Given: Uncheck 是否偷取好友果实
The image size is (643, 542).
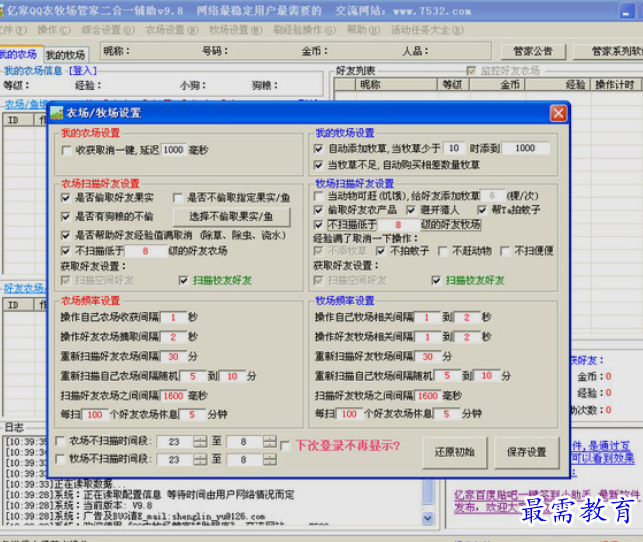Looking at the screenshot, I should tap(66, 198).
